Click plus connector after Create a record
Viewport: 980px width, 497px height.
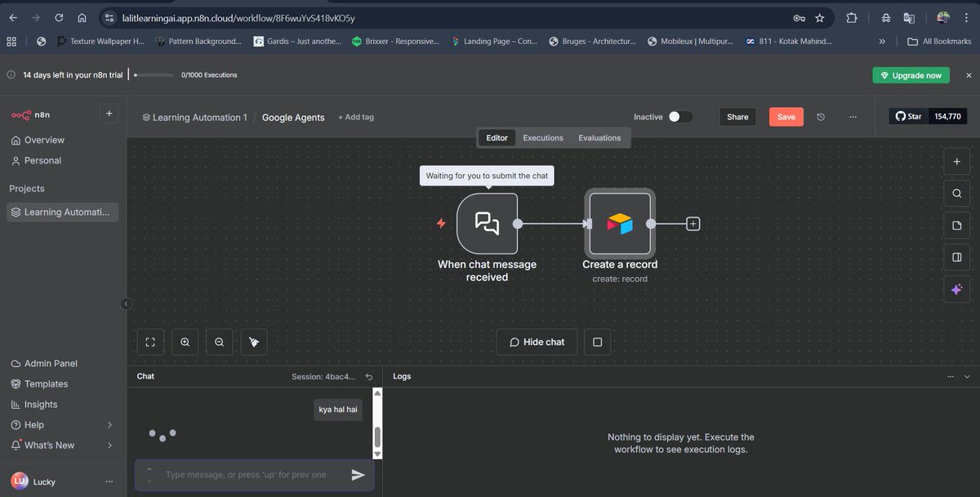693,223
